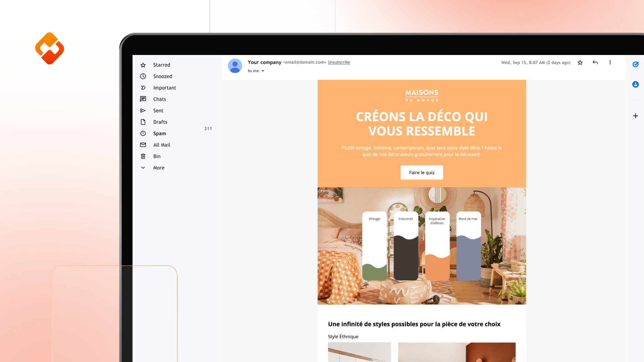
Task: Open the Contacts side panel icon
Action: pos(635,84)
